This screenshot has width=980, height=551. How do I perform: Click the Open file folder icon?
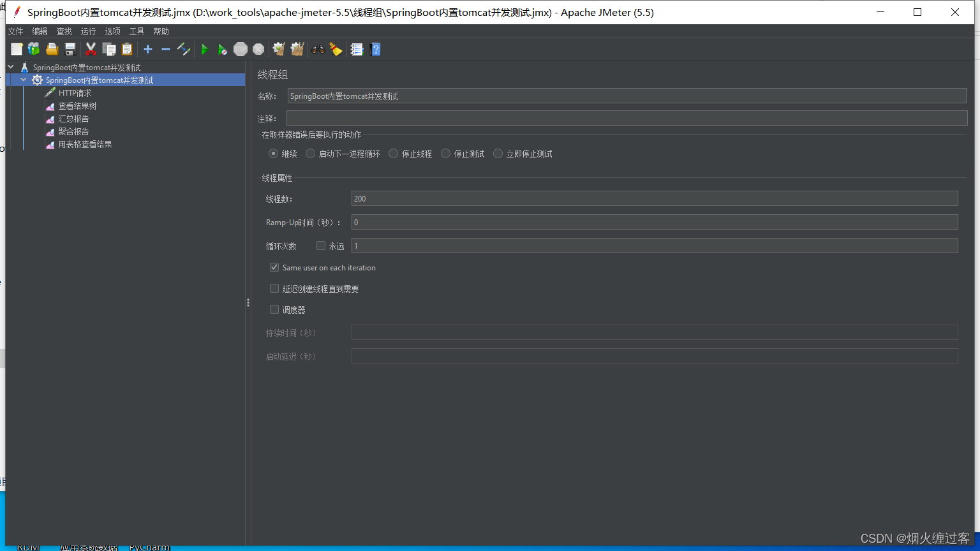click(x=52, y=49)
